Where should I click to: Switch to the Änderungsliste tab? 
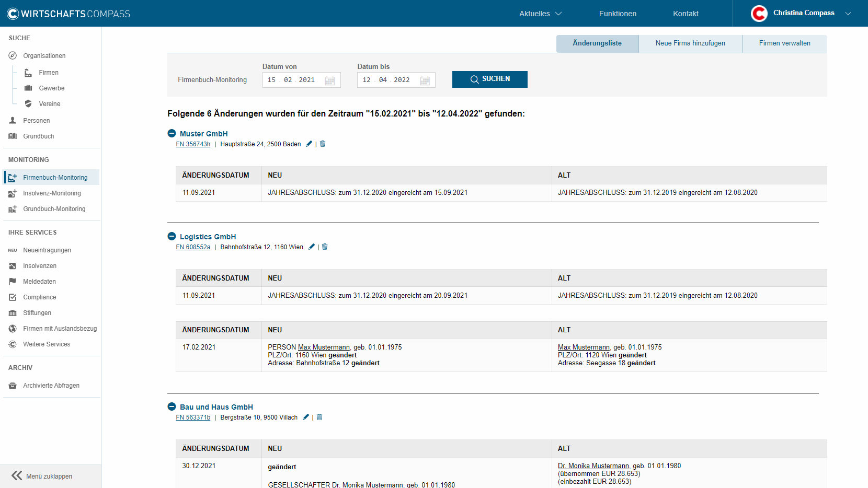(x=597, y=43)
